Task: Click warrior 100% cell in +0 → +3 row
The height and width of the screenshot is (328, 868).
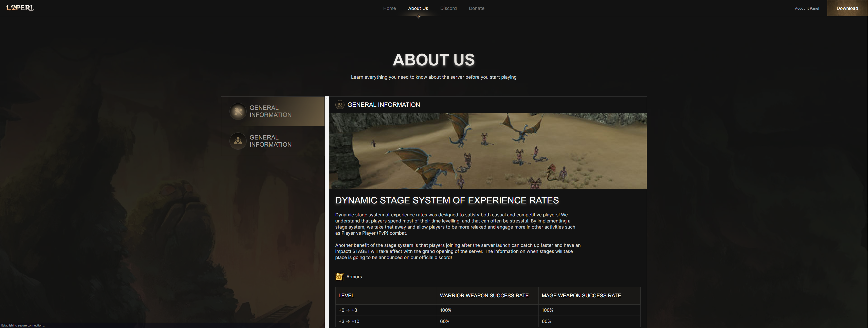Action: [x=487, y=310]
